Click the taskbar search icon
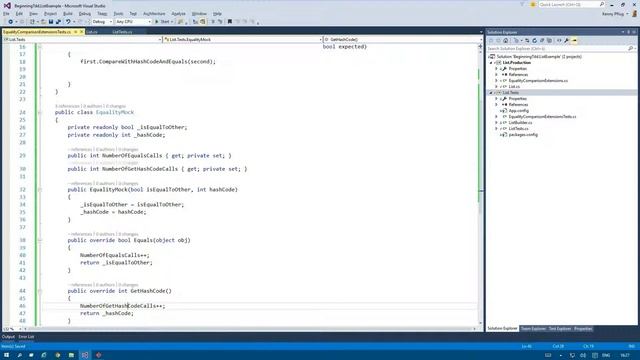The width and height of the screenshot is (640, 360). coord(19,355)
